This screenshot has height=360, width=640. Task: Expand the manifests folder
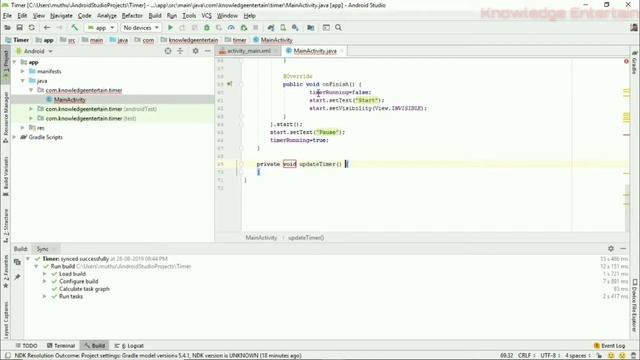point(23,71)
